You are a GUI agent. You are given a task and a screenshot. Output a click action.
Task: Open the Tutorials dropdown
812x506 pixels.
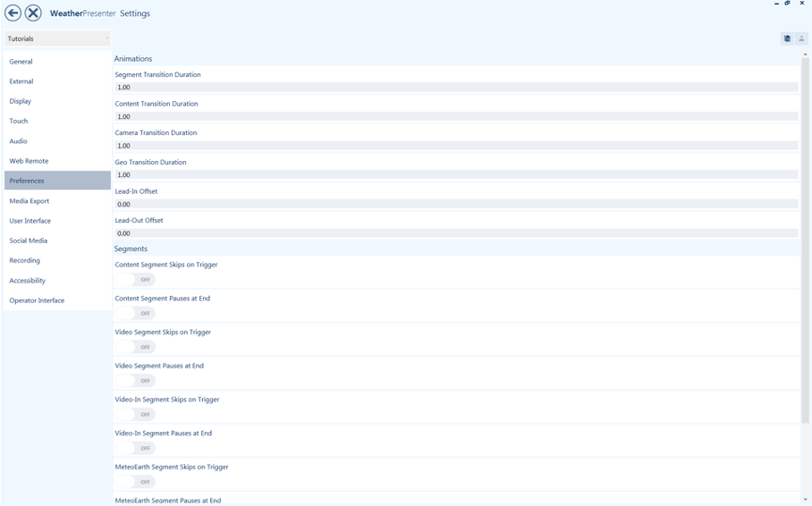[x=58, y=38]
